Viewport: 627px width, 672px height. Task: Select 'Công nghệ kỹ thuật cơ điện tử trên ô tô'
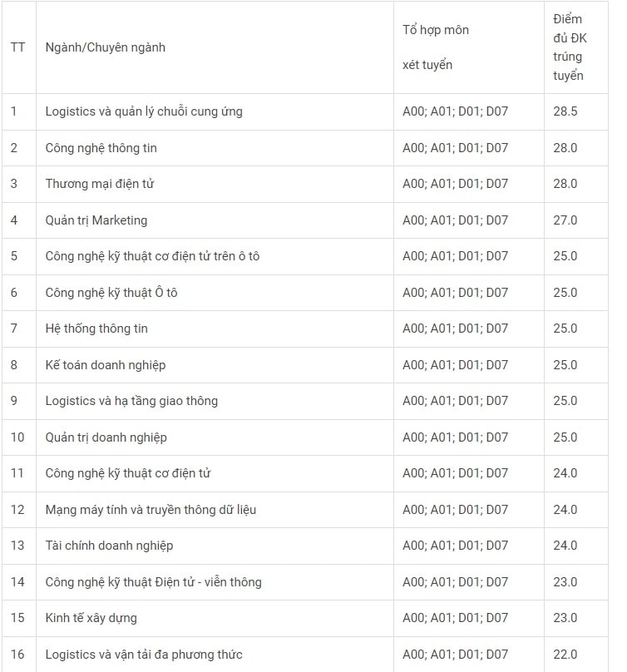point(152,256)
